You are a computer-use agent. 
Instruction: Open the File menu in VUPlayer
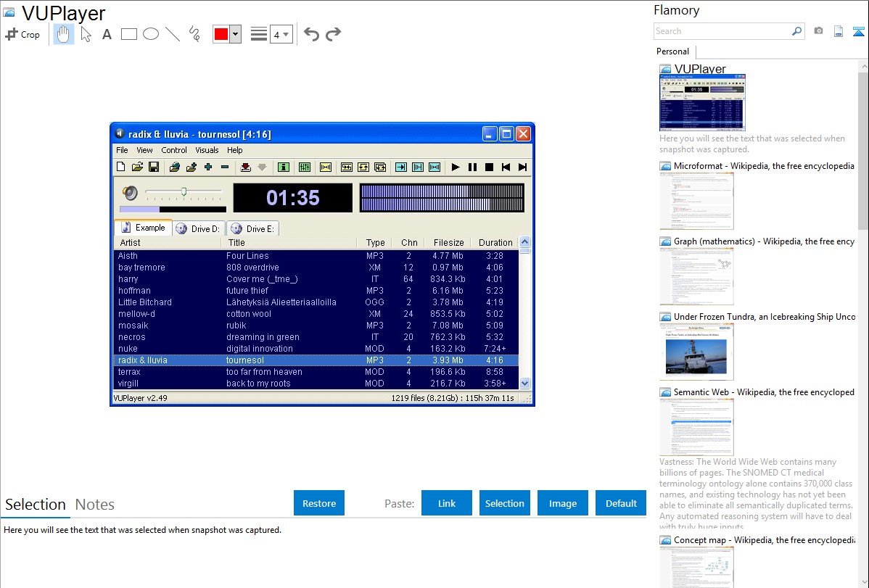point(122,150)
